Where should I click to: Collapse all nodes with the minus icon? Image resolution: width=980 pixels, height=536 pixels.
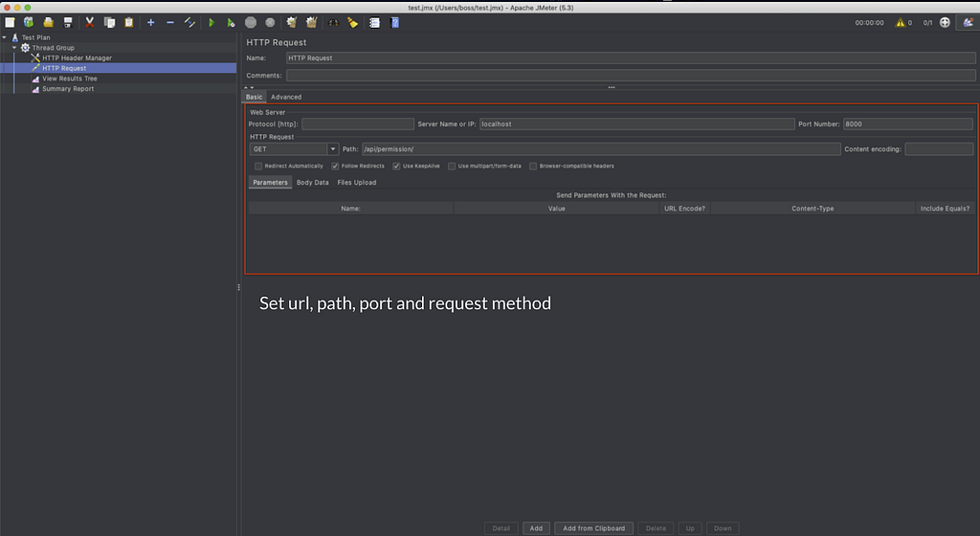[170, 22]
